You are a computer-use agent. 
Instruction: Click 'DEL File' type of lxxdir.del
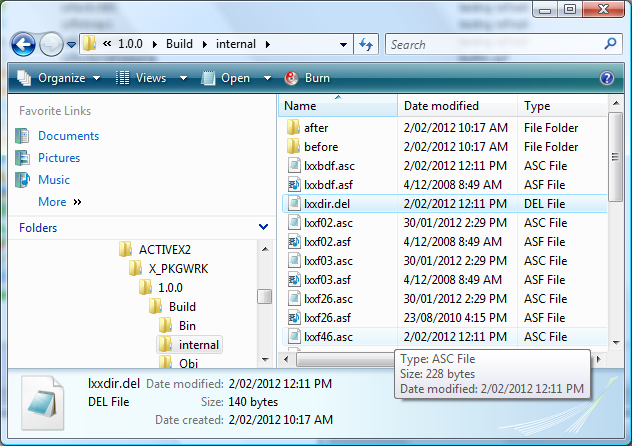point(544,203)
